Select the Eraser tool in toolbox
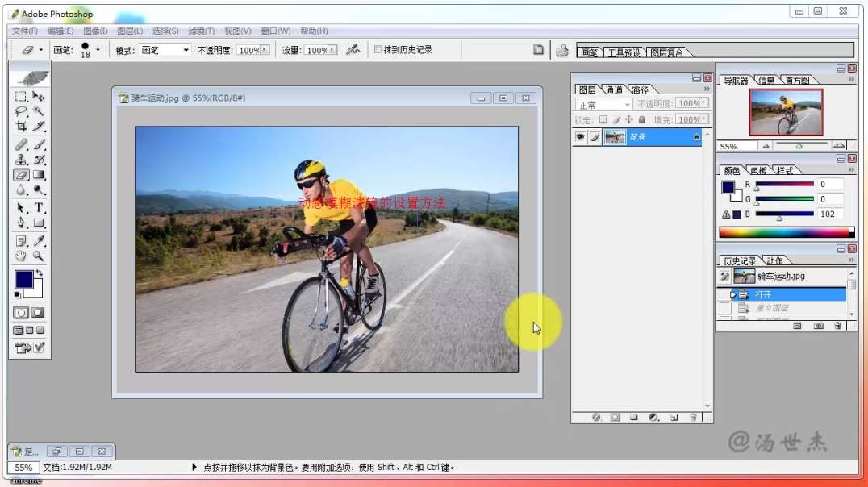Viewport: 868px width, 487px height. 21,175
